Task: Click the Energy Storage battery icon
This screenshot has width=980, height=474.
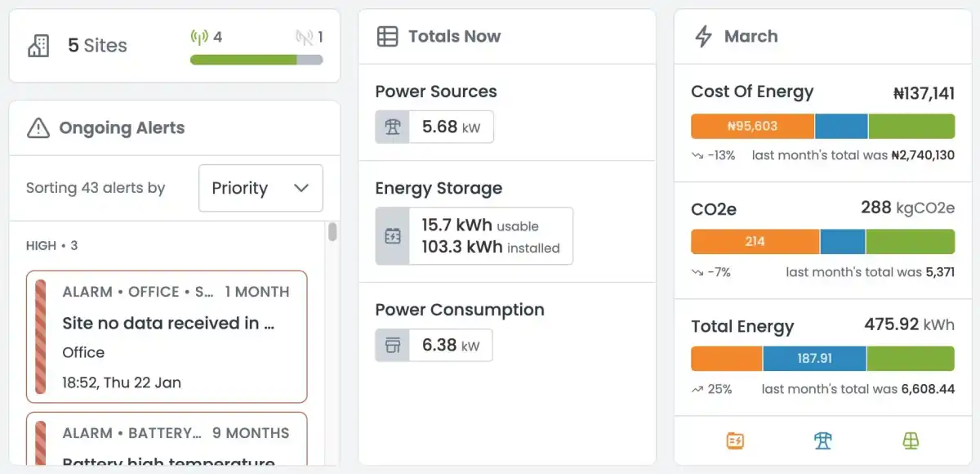Action: coord(393,236)
